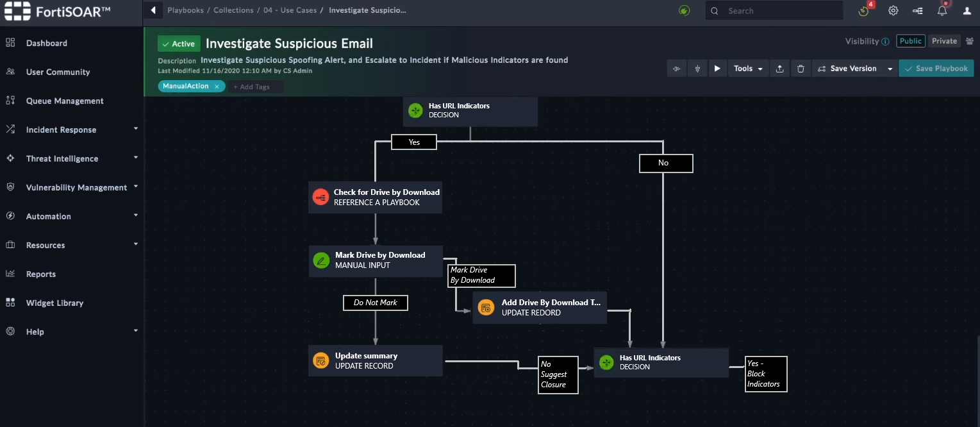The image size is (980, 427).
Task: Click the back arrow before Playbooks breadcrumb
Action: coord(153,10)
